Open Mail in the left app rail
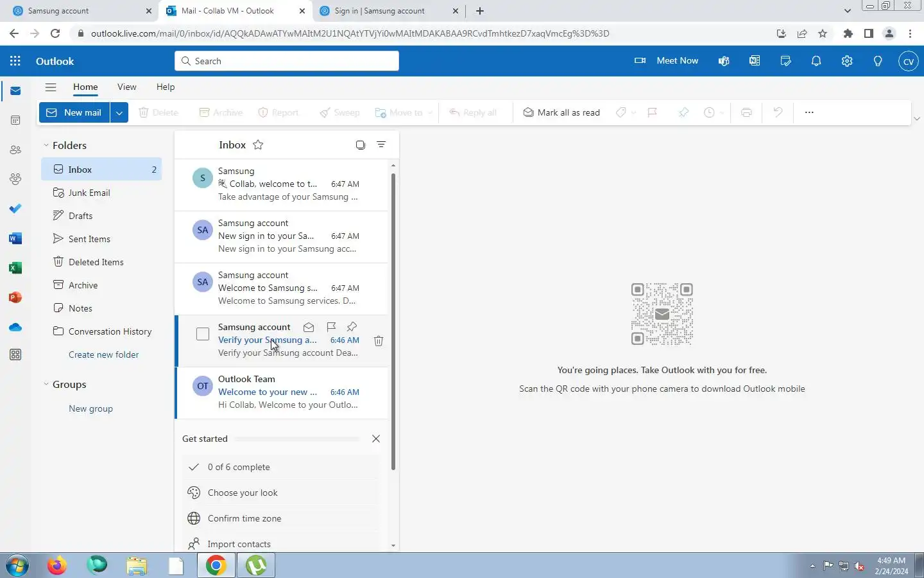The image size is (924, 578). tap(15, 91)
